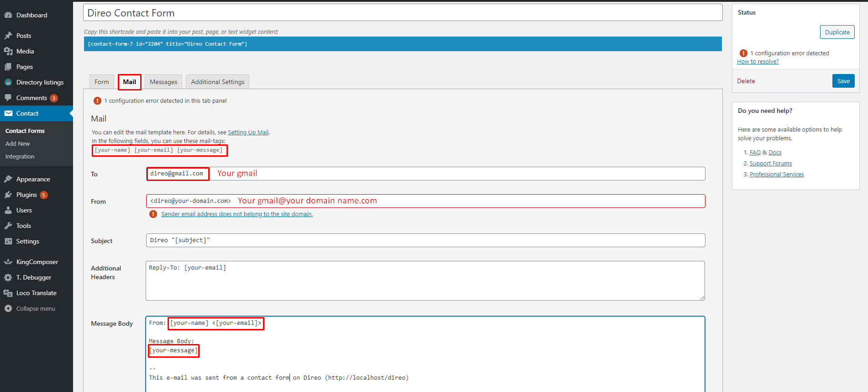The height and width of the screenshot is (392, 868).
Task: Click the Additional Headers textarea resize handle
Action: [x=702, y=297]
